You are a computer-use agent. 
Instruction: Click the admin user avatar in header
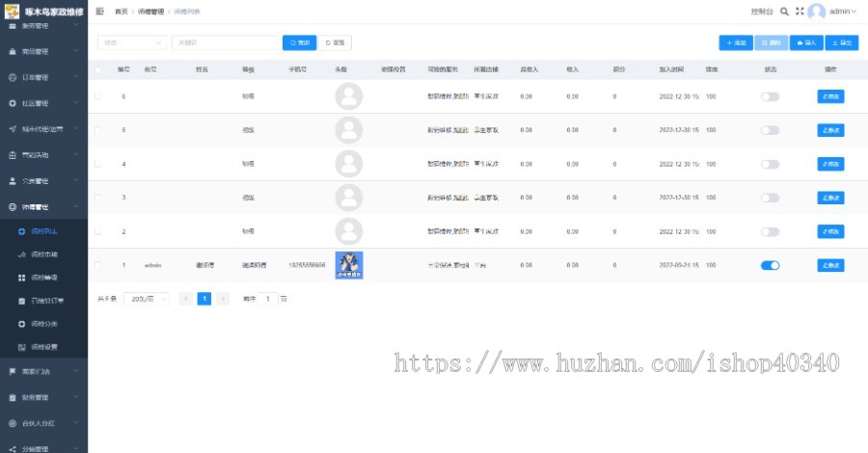tap(817, 11)
